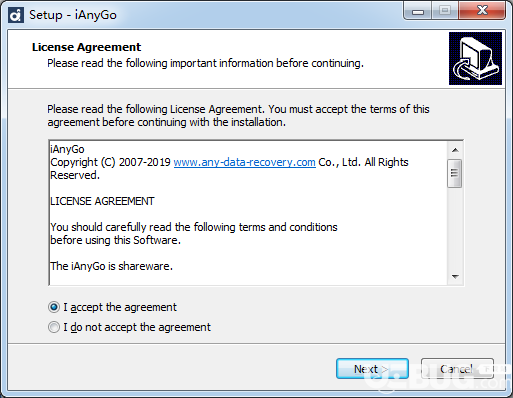Click the installer computer image in the header
Image resolution: width=513 pixels, height=398 pixels.
(x=475, y=58)
